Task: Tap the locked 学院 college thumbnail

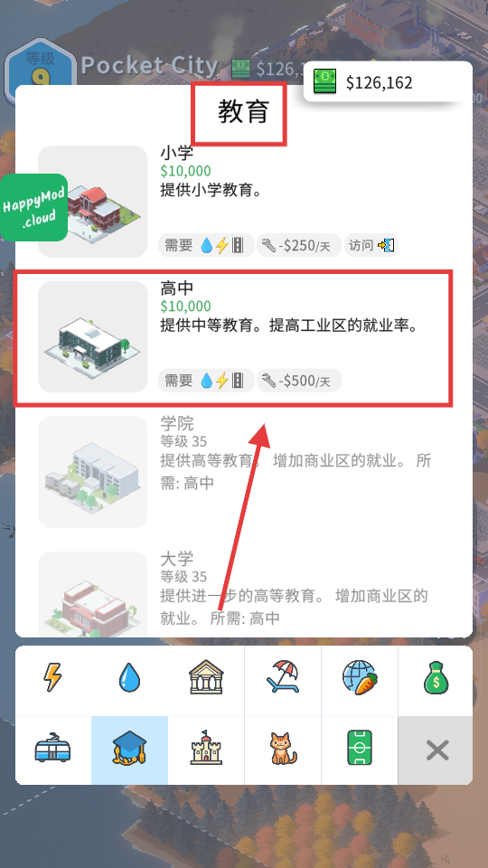Action: (x=93, y=472)
